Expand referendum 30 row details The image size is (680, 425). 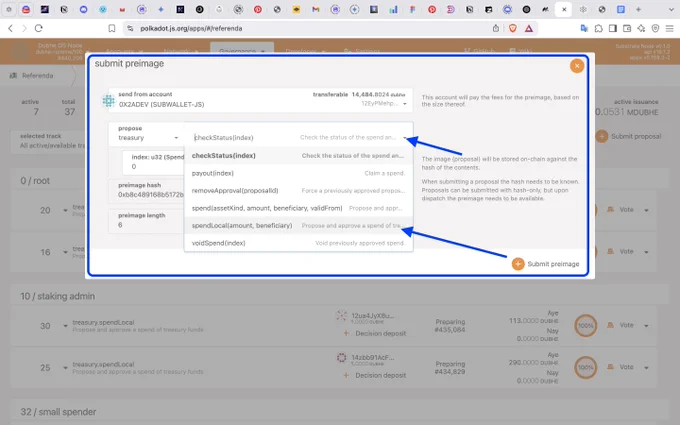coord(65,326)
